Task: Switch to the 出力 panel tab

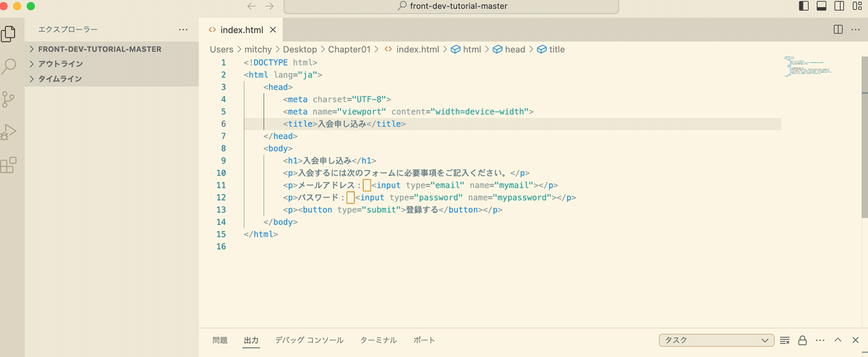Action: point(251,340)
